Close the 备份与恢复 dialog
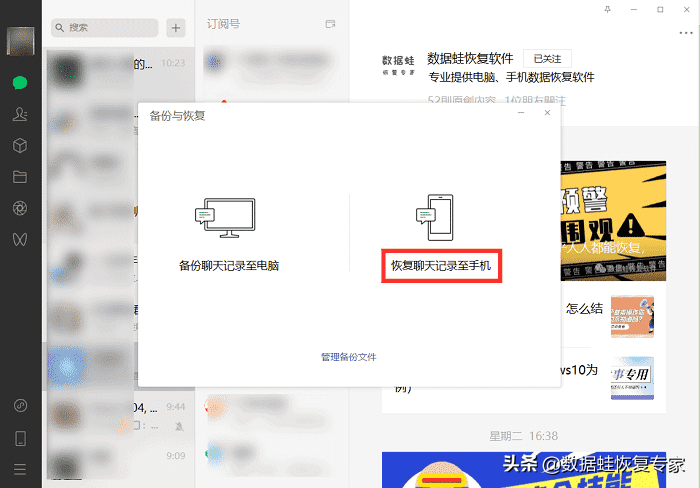The width and height of the screenshot is (700, 488). tap(547, 113)
